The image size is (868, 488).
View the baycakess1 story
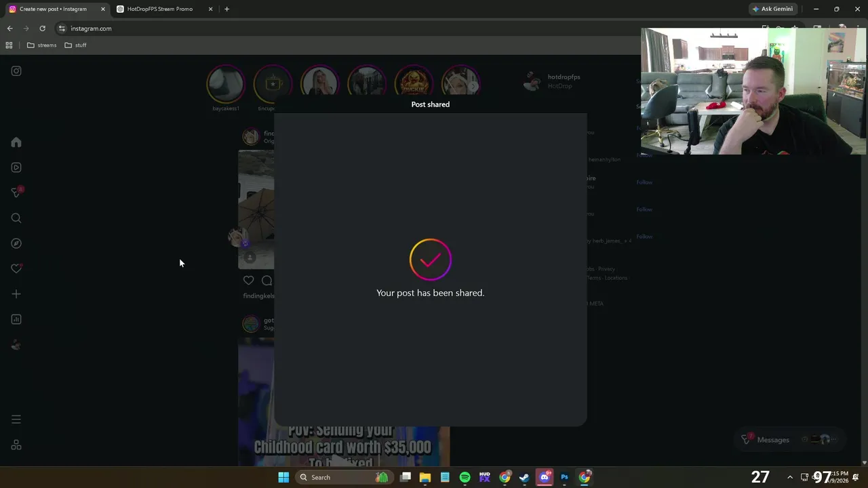[226, 84]
